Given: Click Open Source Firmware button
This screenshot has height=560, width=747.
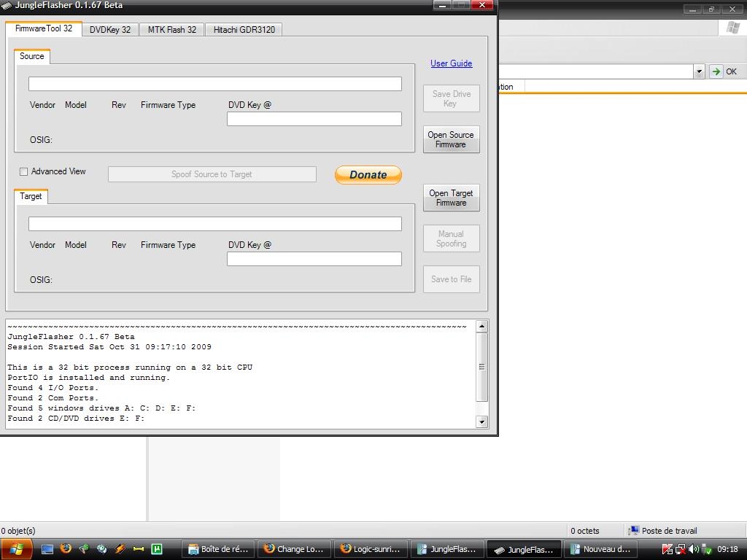Looking at the screenshot, I should click(x=451, y=139).
